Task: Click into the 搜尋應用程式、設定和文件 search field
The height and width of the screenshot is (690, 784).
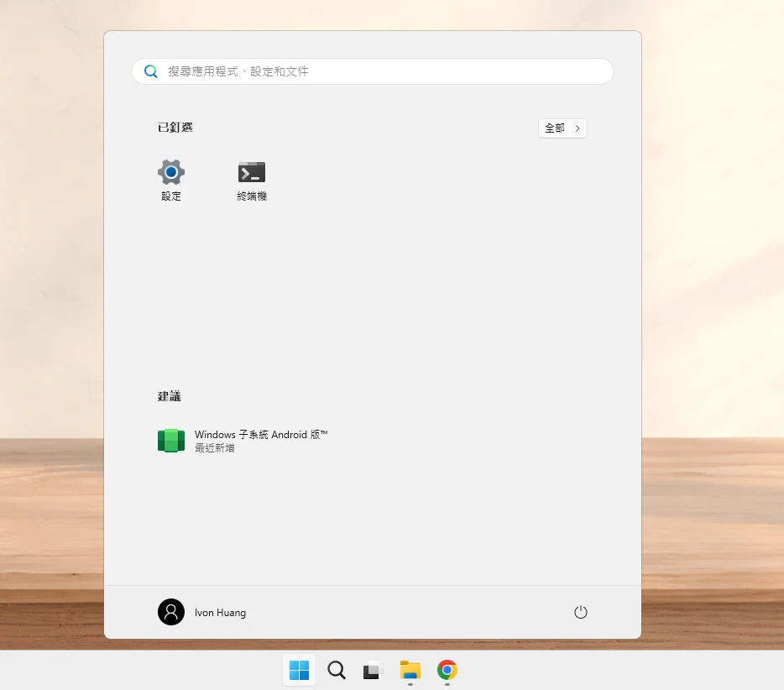Action: 378,71
